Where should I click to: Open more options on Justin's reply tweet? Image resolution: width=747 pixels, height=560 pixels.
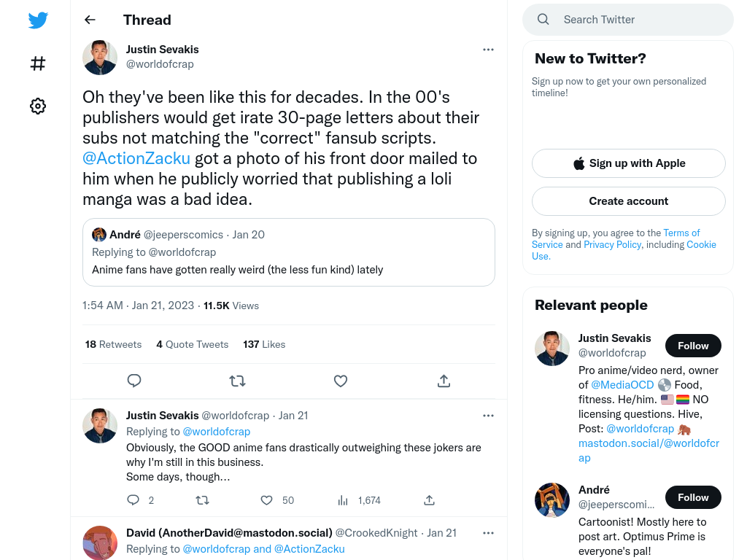point(488,416)
